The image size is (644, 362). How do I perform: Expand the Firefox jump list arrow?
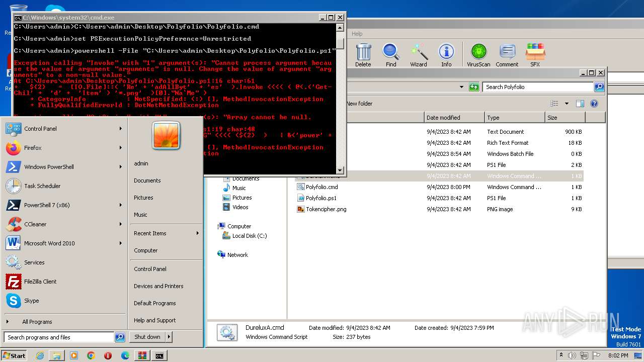click(121, 148)
